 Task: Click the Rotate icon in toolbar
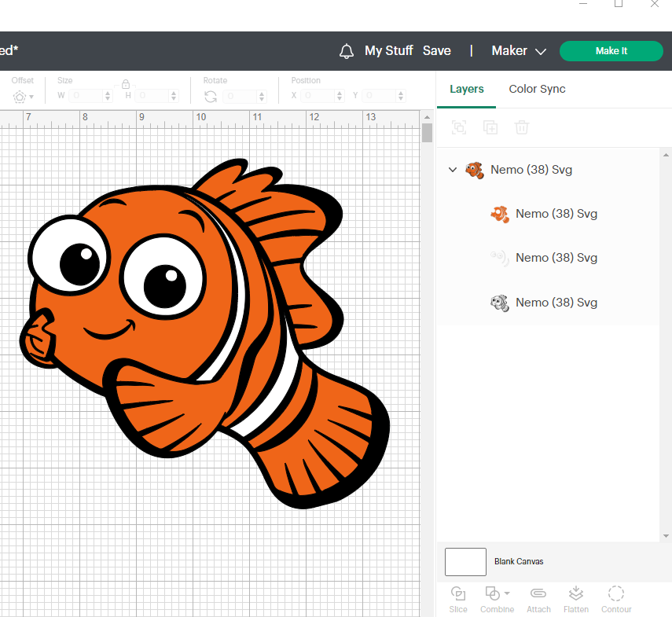point(211,97)
